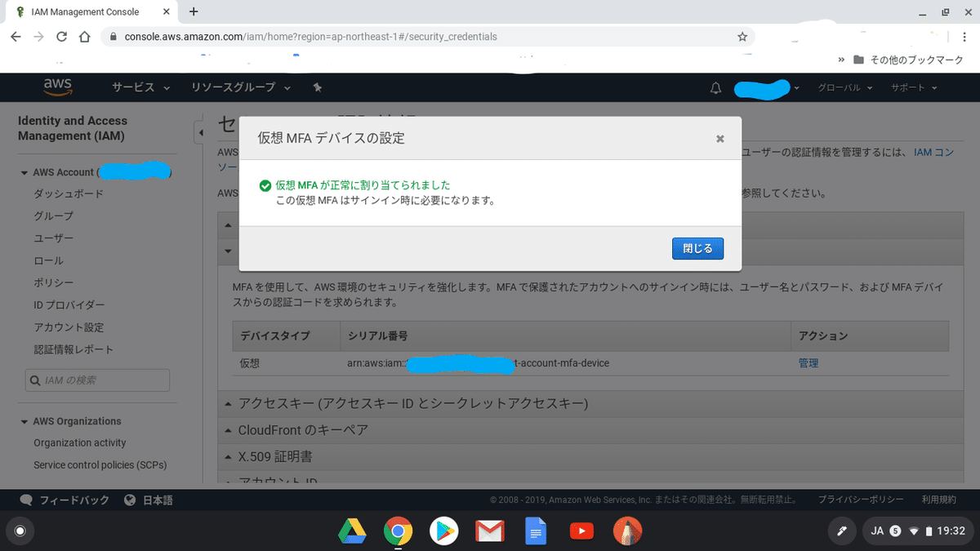Select アカウント設定 in sidebar
The height and width of the screenshot is (551, 980).
pos(69,327)
